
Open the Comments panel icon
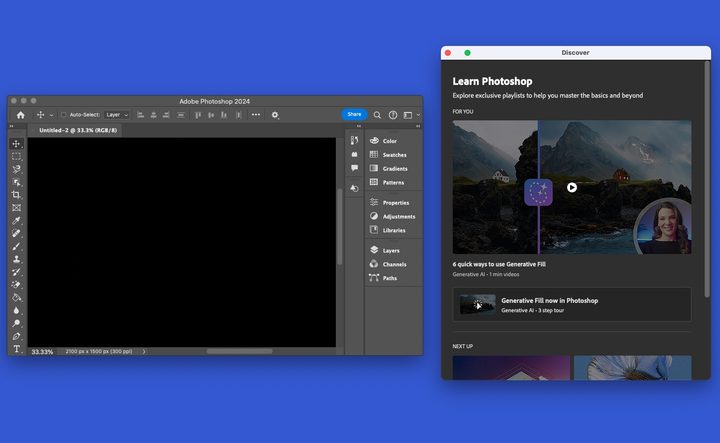click(x=354, y=168)
